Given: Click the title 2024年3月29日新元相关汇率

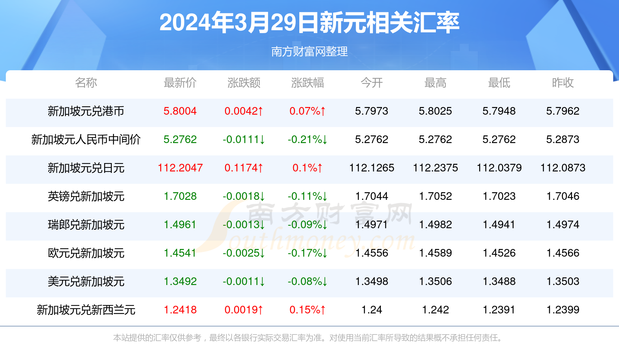Looking at the screenshot, I should point(309,23).
